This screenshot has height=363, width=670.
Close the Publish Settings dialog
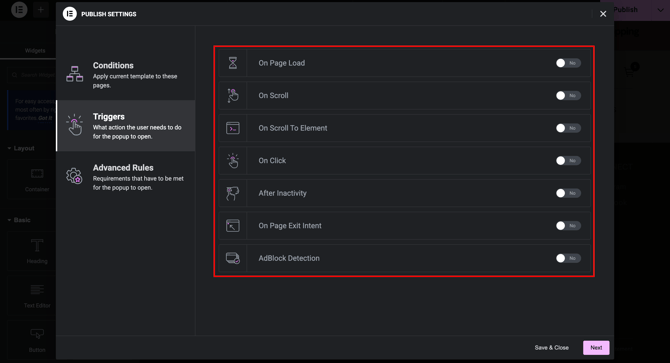point(603,14)
